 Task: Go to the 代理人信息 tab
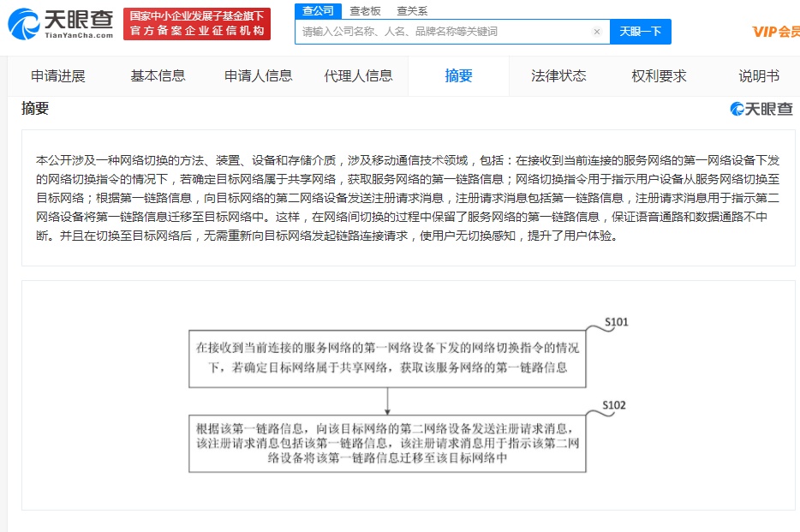[x=358, y=76]
